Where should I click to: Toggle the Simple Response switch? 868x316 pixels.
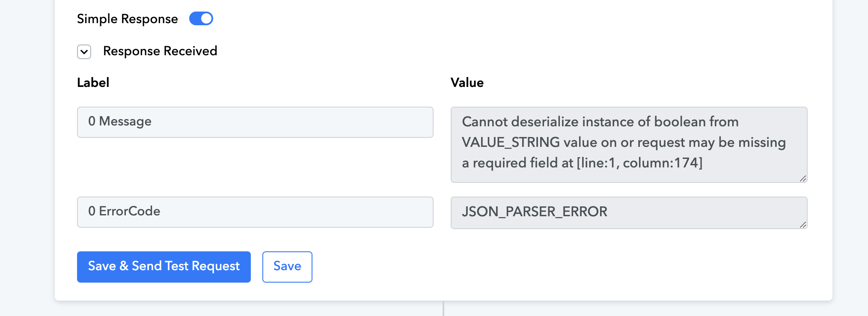coord(201,18)
